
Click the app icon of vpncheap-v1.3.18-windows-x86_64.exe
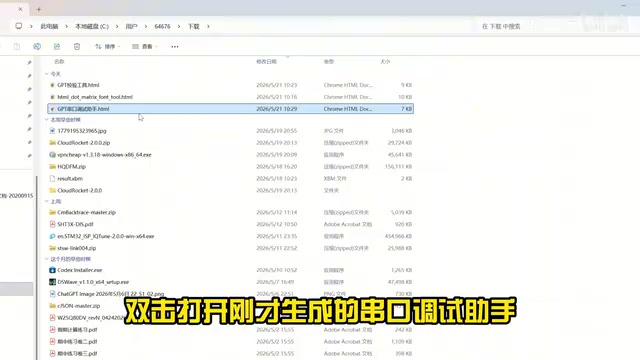pyautogui.click(x=52, y=155)
